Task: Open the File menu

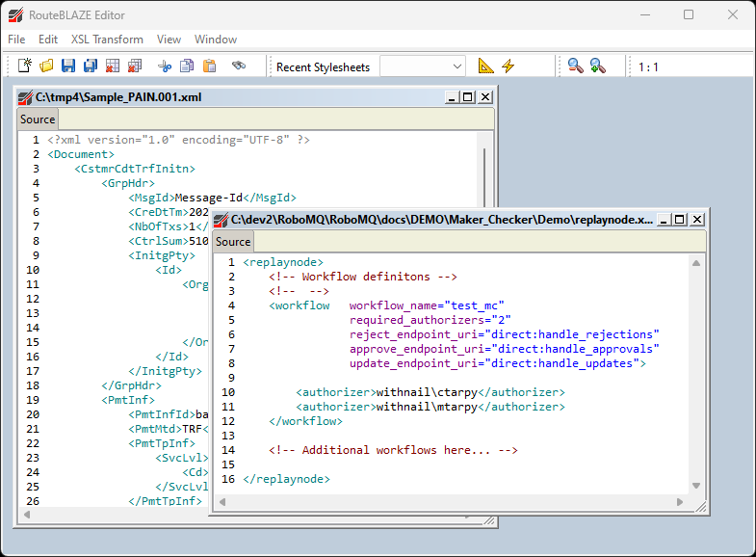Action: point(16,40)
